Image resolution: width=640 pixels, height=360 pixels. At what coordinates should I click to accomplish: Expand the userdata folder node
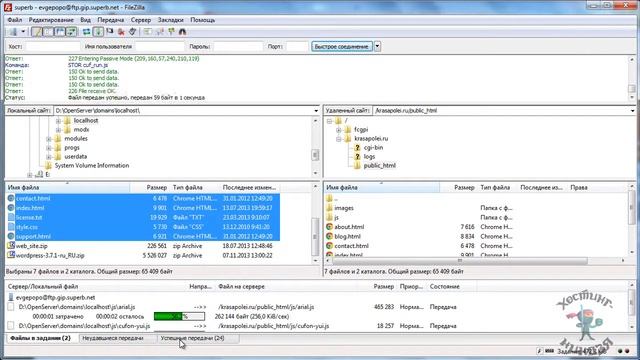coord(49,157)
